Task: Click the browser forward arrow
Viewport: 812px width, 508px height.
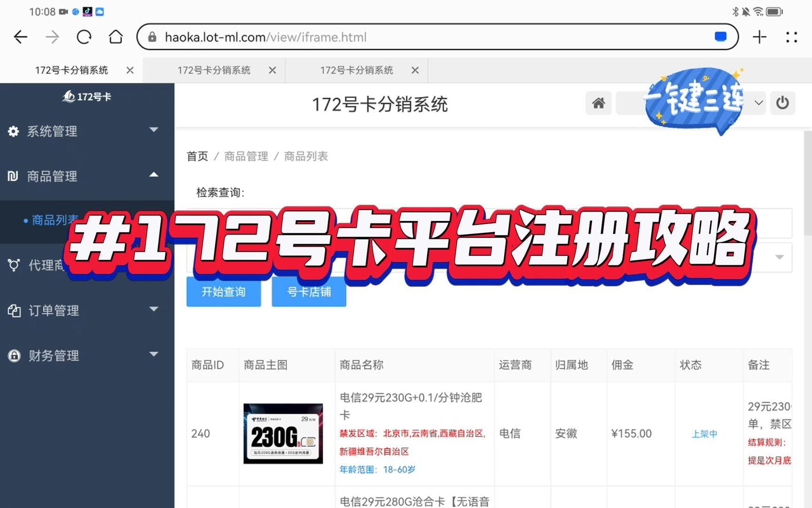Action: 52,37
